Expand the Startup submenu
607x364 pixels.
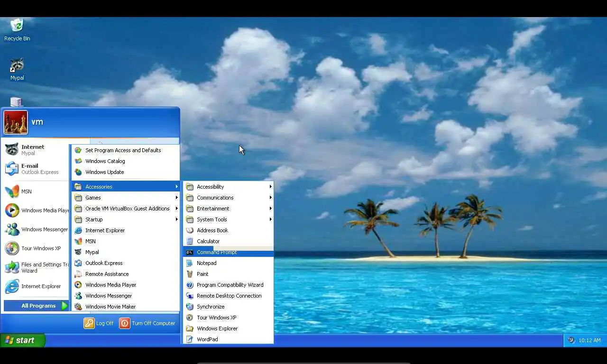coord(126,219)
